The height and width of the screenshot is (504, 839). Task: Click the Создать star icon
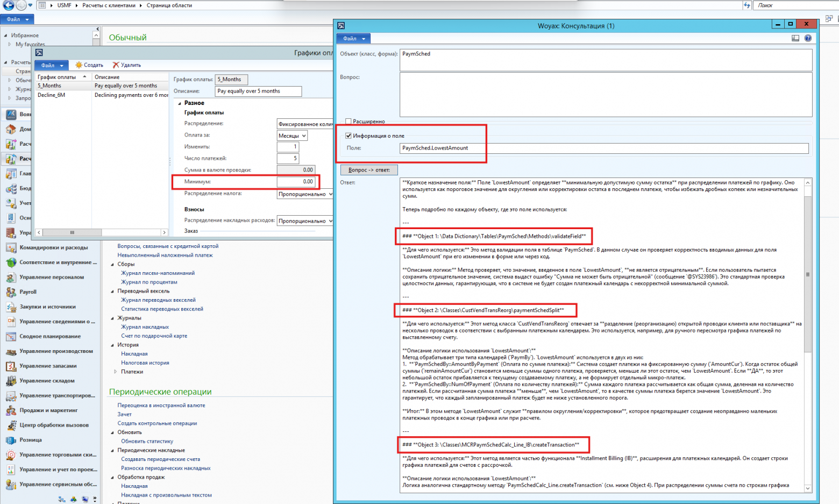(79, 65)
